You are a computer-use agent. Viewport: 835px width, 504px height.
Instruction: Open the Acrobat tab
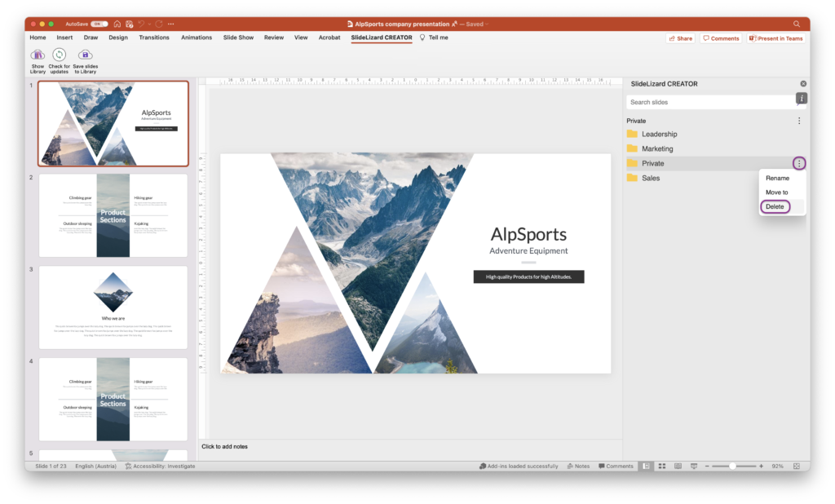coord(329,38)
